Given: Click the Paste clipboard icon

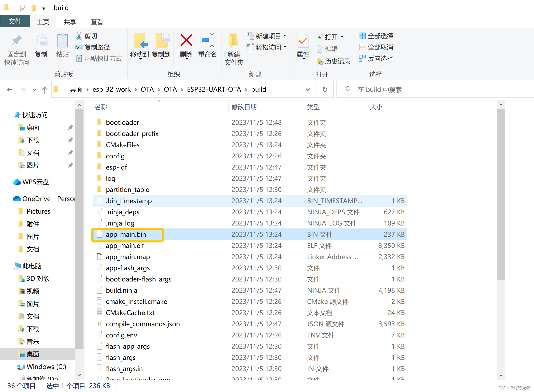Looking at the screenshot, I should tap(62, 41).
